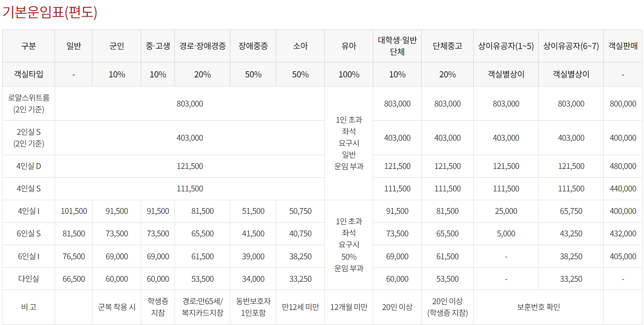Click the 440,000 객실판매 price for 4인실 S
The width and height of the screenshot is (644, 325).
coord(623,189)
